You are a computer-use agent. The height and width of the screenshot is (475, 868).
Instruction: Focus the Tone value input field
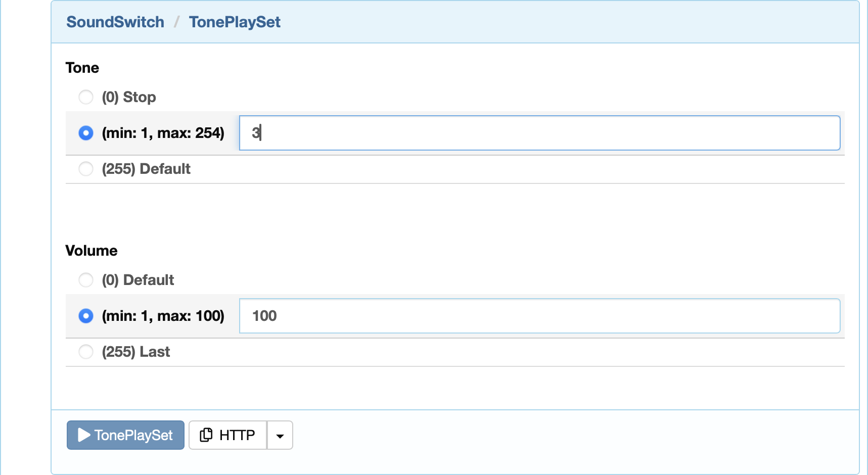click(539, 133)
